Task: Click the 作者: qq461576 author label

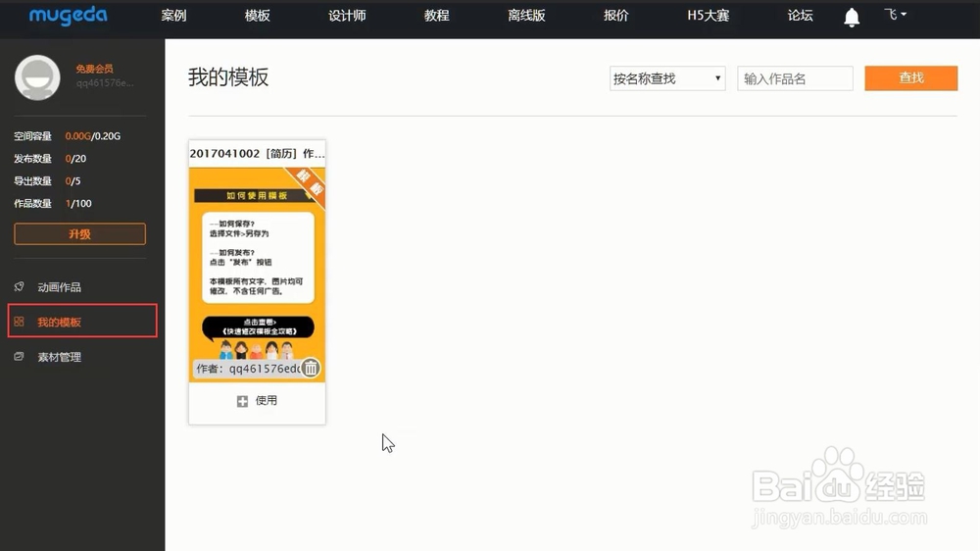Action: coord(248,369)
